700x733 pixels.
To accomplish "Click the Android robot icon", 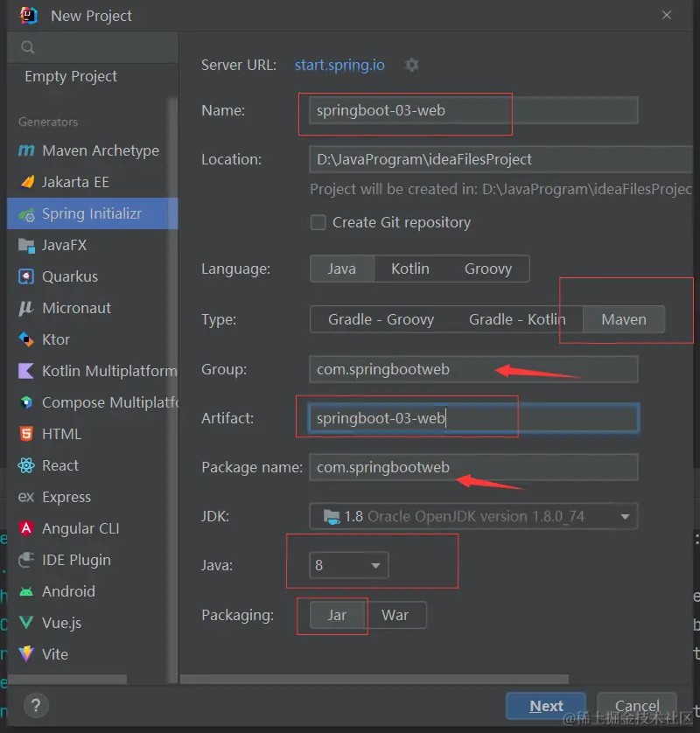I will 26,591.
